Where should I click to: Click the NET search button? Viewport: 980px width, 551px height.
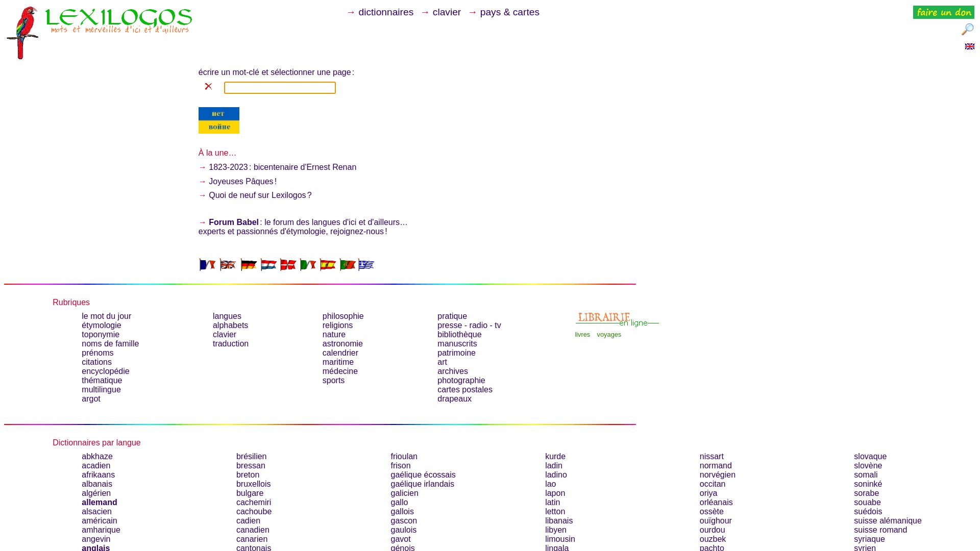[218, 113]
